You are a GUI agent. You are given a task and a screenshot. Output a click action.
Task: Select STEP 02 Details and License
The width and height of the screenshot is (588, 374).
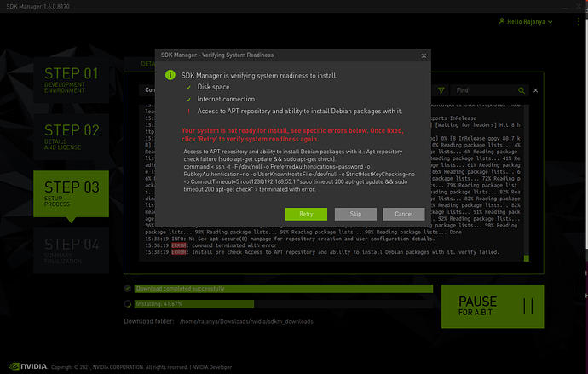[x=72, y=137]
